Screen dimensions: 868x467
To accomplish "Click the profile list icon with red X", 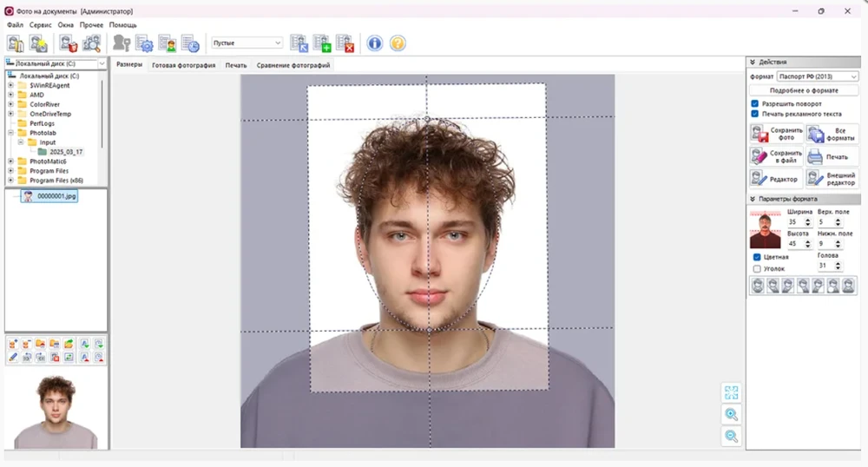I will 345,43.
